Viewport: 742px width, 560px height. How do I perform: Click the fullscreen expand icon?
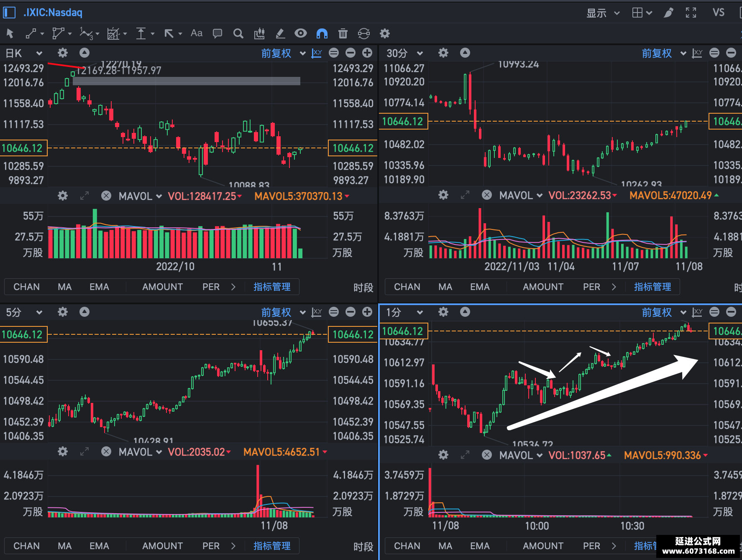(691, 13)
